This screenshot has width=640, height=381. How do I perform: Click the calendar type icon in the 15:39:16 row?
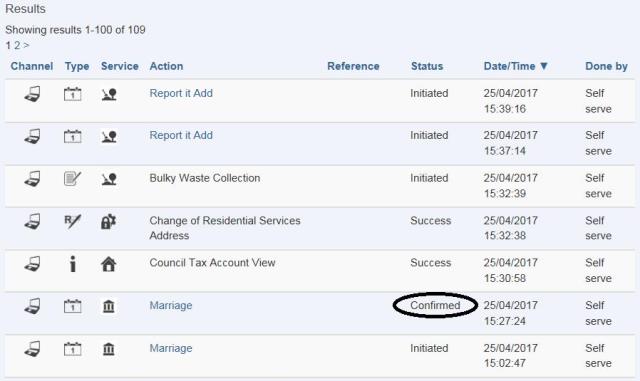click(73, 94)
